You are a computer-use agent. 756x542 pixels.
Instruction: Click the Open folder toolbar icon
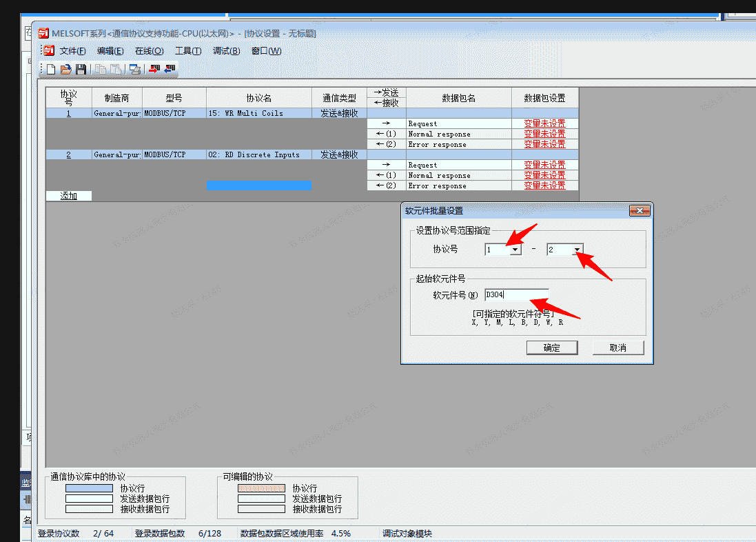[66, 69]
